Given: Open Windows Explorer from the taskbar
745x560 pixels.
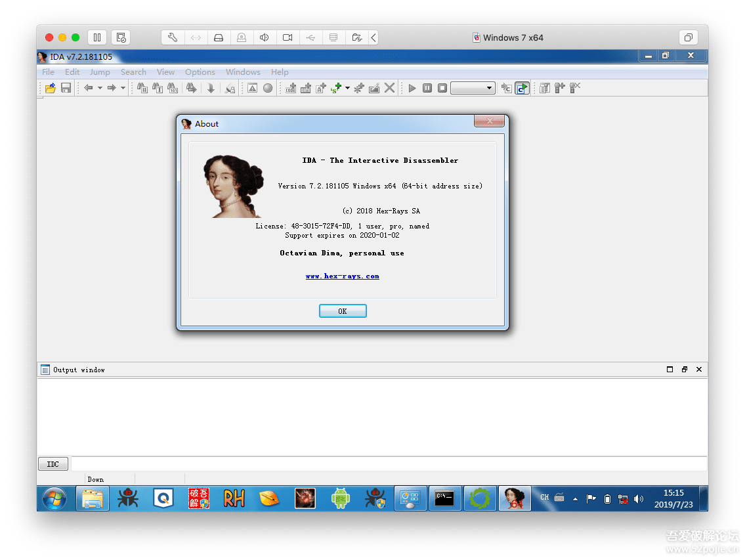Looking at the screenshot, I should (x=93, y=499).
